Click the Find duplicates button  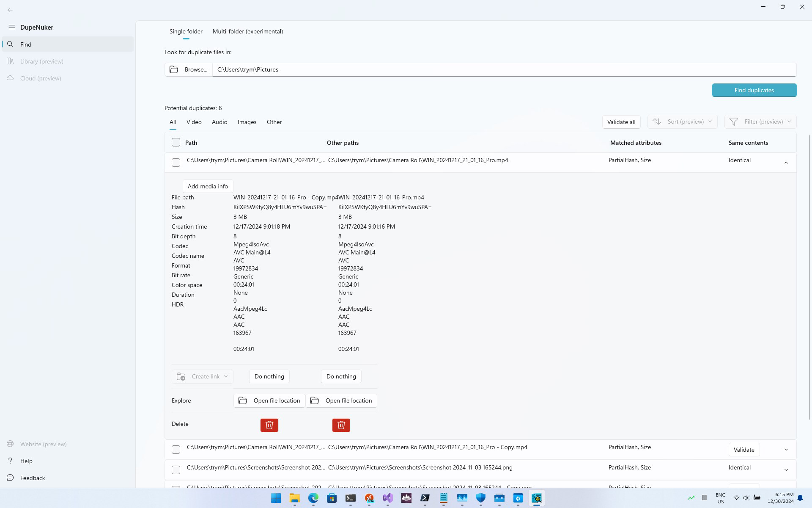coord(754,90)
